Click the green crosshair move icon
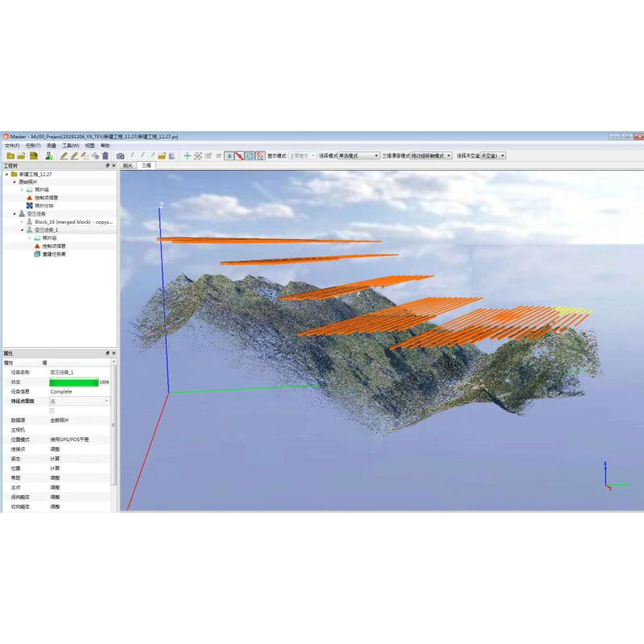The width and height of the screenshot is (644, 644). (188, 155)
